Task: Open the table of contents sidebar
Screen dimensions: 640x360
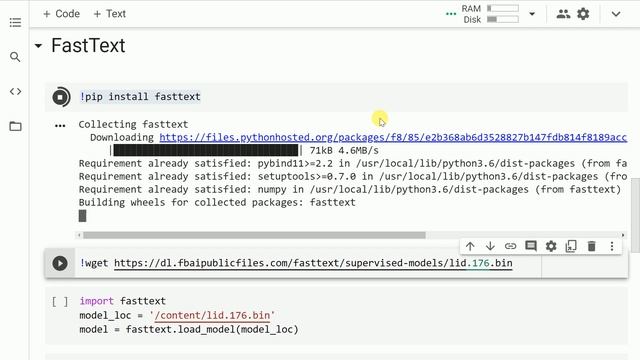Action: coord(15,22)
